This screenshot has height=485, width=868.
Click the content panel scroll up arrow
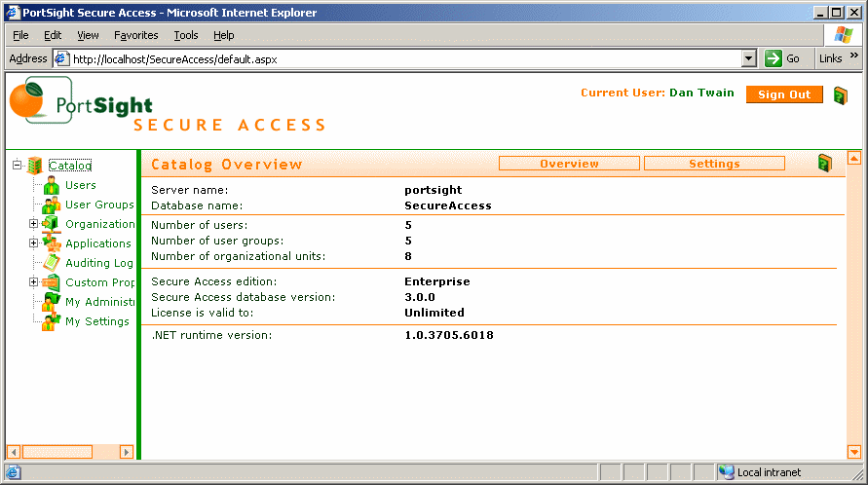[x=854, y=159]
